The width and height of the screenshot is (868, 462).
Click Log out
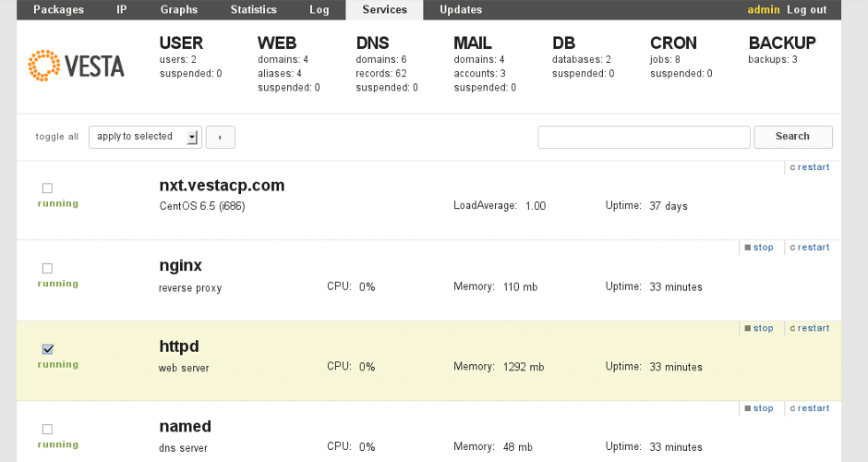click(x=806, y=10)
